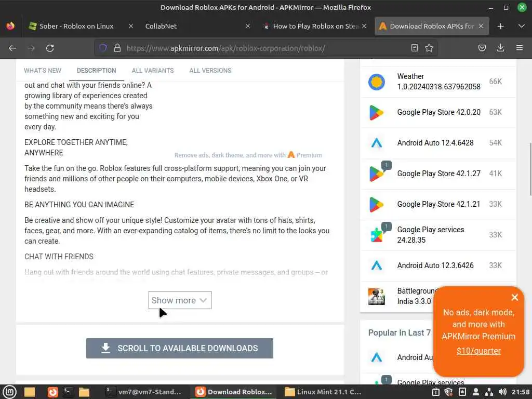Select the WHAT'S NEW page tab

[43, 71]
